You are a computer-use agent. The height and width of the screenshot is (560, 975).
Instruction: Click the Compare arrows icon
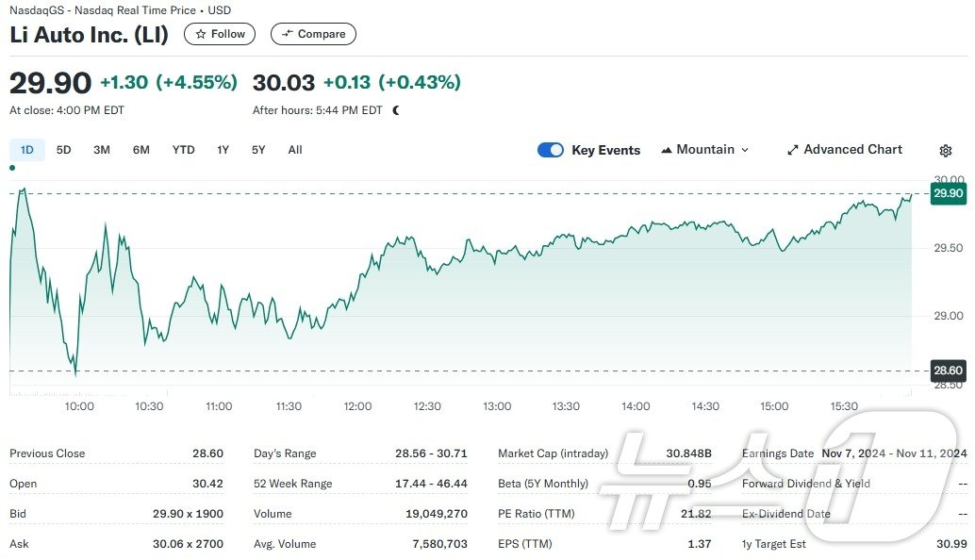click(x=287, y=34)
